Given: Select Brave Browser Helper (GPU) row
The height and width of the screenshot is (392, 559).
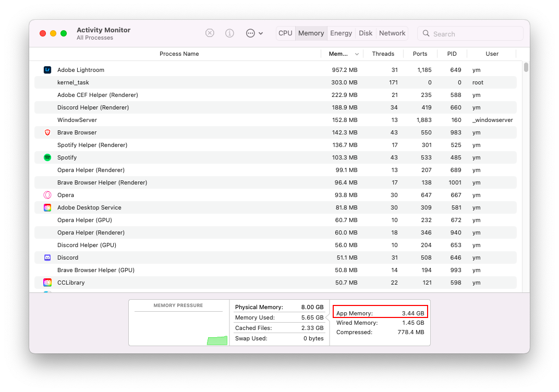Looking at the screenshot, I should (x=275, y=270).
